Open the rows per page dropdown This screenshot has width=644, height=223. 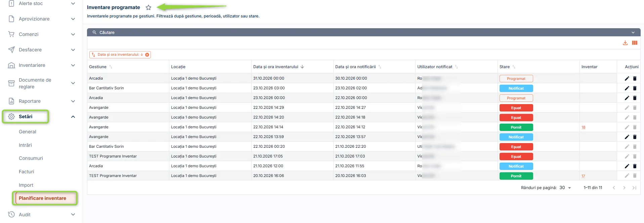(566, 188)
